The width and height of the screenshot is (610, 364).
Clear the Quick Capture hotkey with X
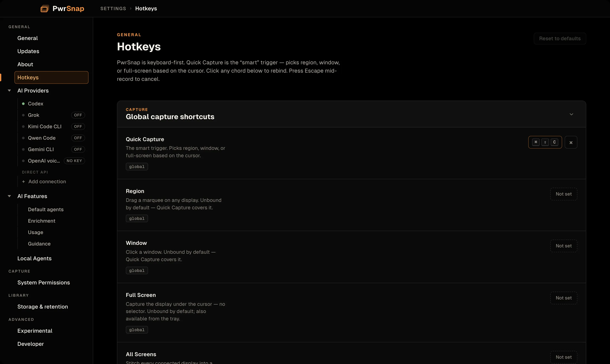[571, 142]
